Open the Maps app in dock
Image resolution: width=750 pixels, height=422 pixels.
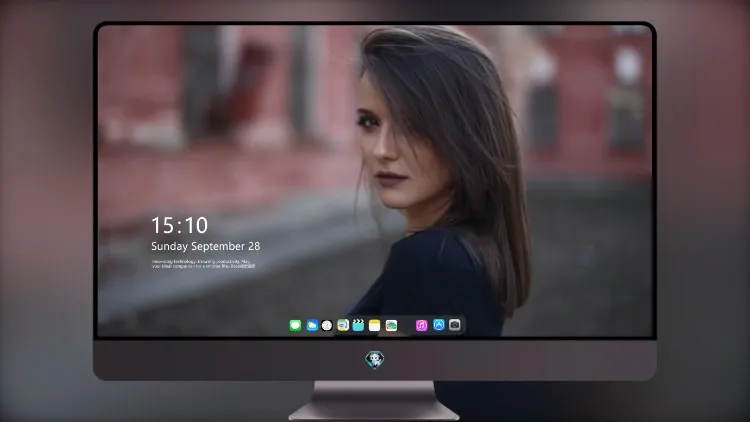(x=343, y=325)
